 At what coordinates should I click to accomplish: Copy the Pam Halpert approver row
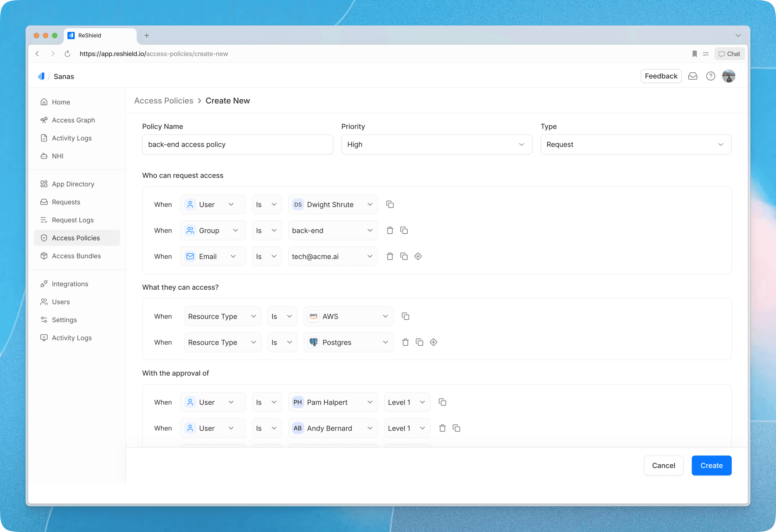click(x=442, y=402)
